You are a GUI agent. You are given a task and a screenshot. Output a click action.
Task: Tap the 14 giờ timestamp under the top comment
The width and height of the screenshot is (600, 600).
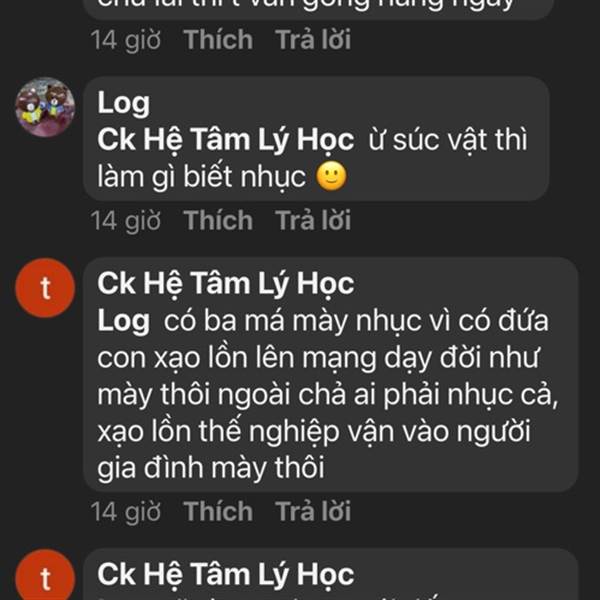click(126, 40)
